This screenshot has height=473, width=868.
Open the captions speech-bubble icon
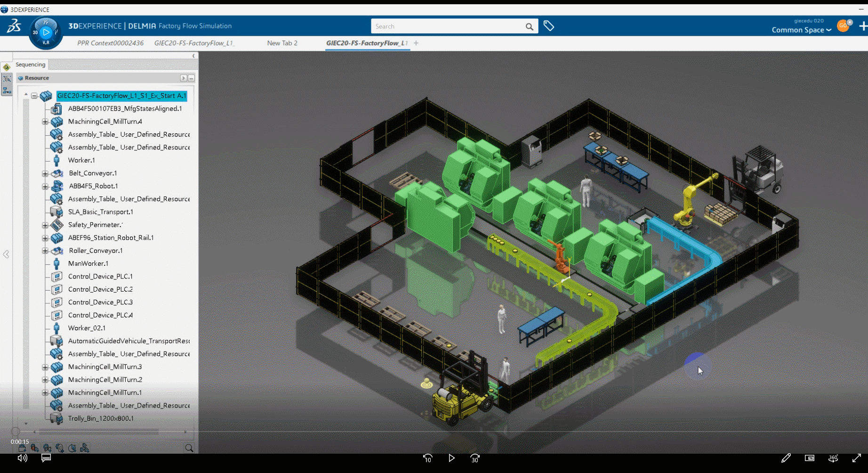tap(46, 458)
